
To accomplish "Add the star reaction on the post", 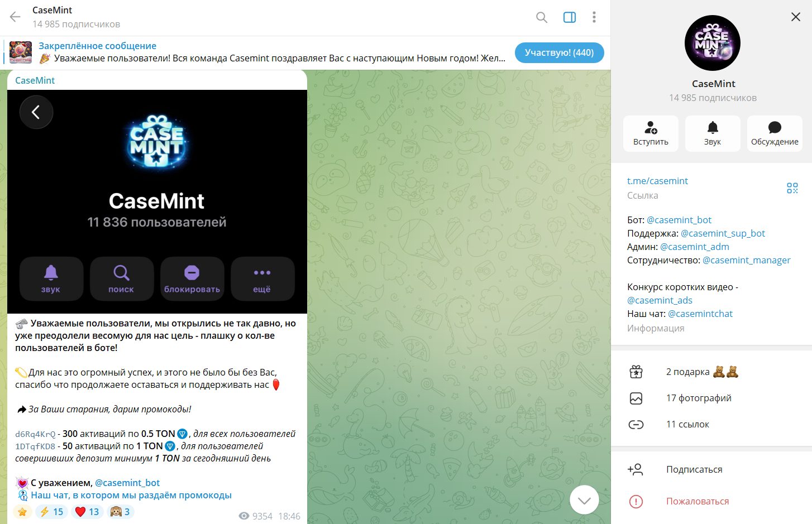I will (x=22, y=512).
